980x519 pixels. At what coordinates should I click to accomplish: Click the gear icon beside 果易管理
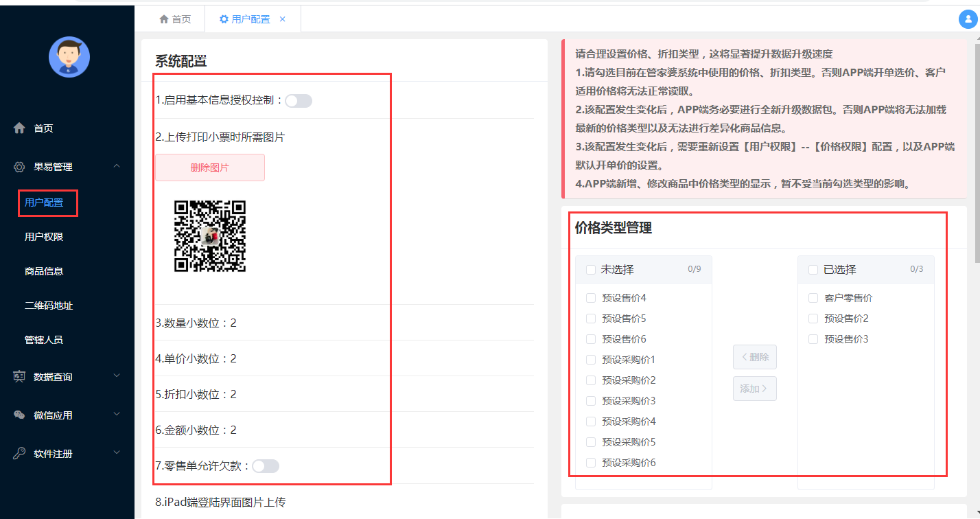coord(19,167)
